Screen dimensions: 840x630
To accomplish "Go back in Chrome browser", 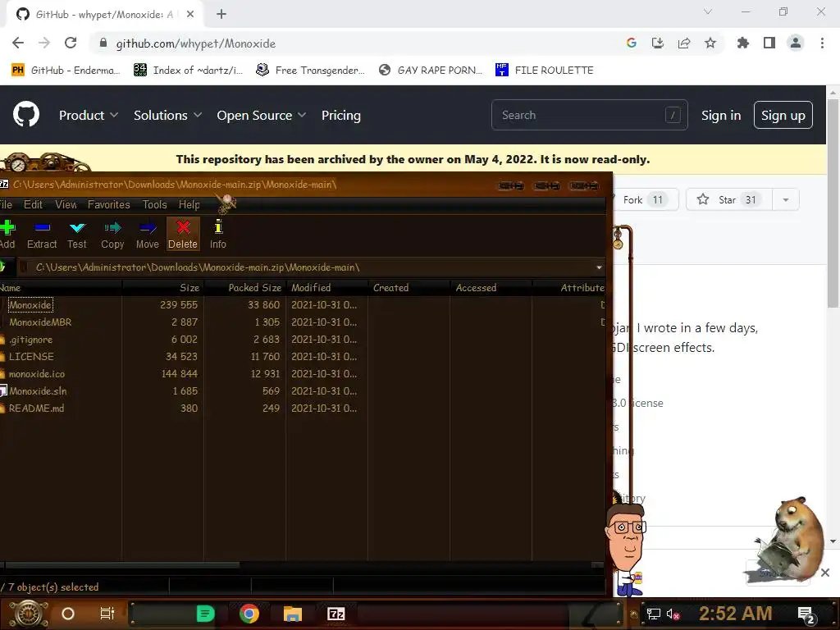I will [x=18, y=43].
